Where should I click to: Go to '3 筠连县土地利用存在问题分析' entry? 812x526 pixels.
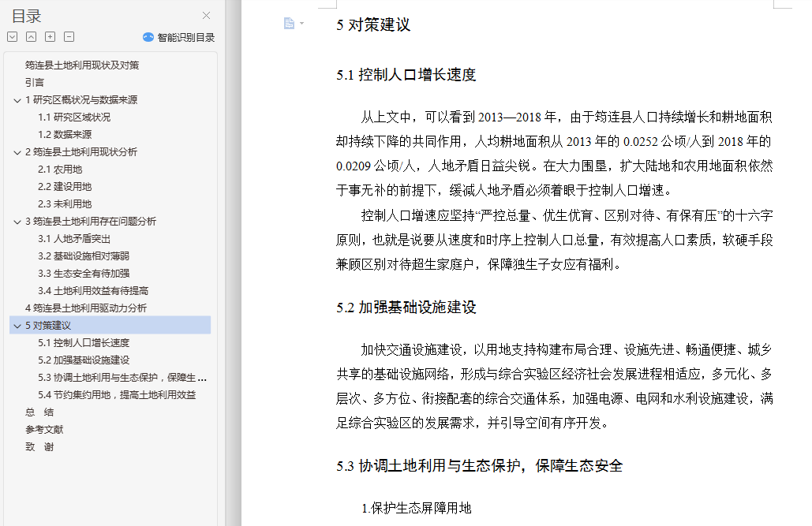pyautogui.click(x=91, y=221)
